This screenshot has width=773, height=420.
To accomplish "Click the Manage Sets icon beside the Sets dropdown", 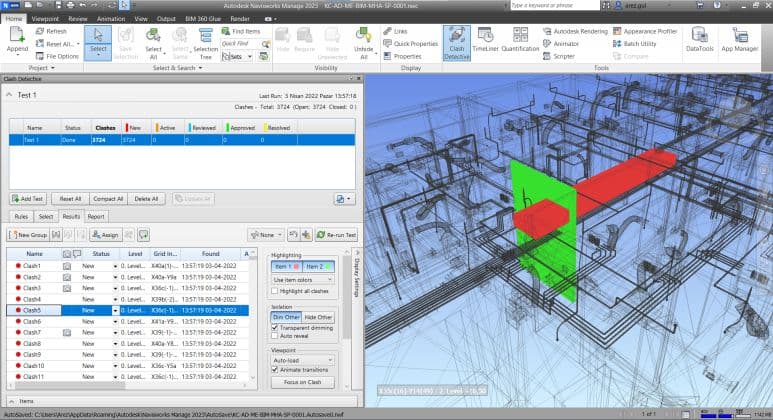I will click(x=264, y=56).
